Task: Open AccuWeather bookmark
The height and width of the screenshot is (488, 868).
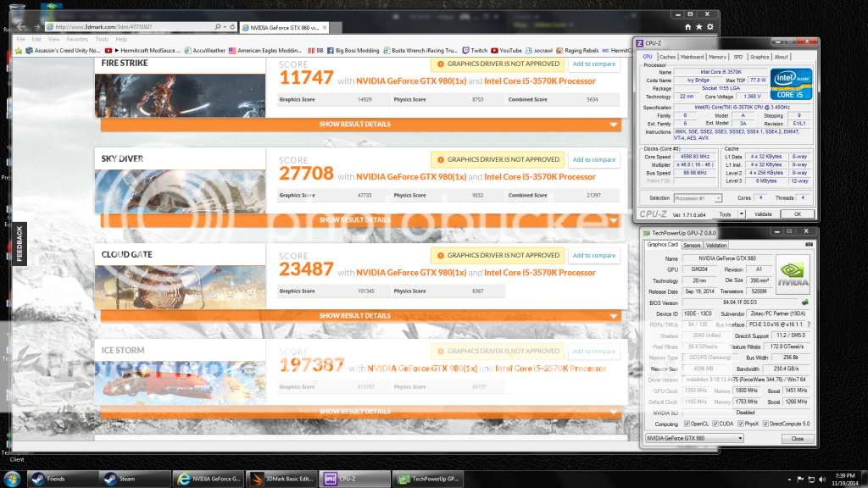Action: (205, 50)
